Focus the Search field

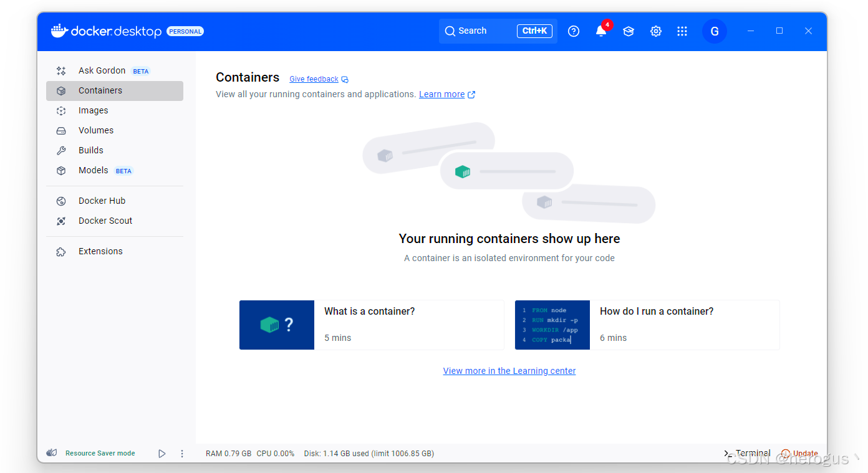(x=498, y=31)
